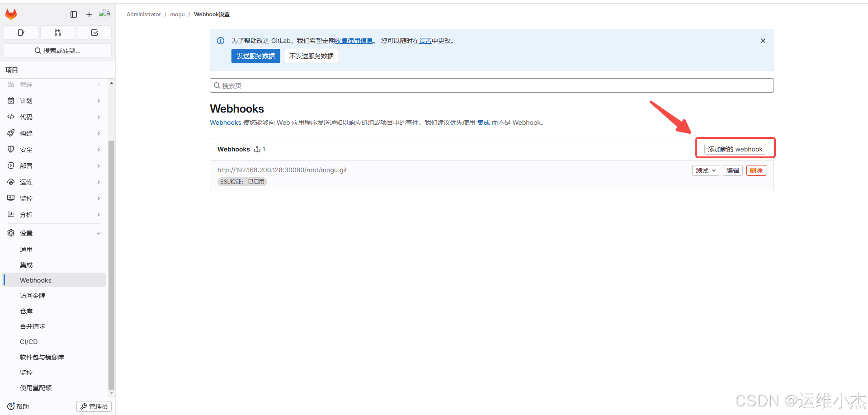Click SSL验证: 已启用 badge
Screen dimensions: 868x415
(x=242, y=182)
